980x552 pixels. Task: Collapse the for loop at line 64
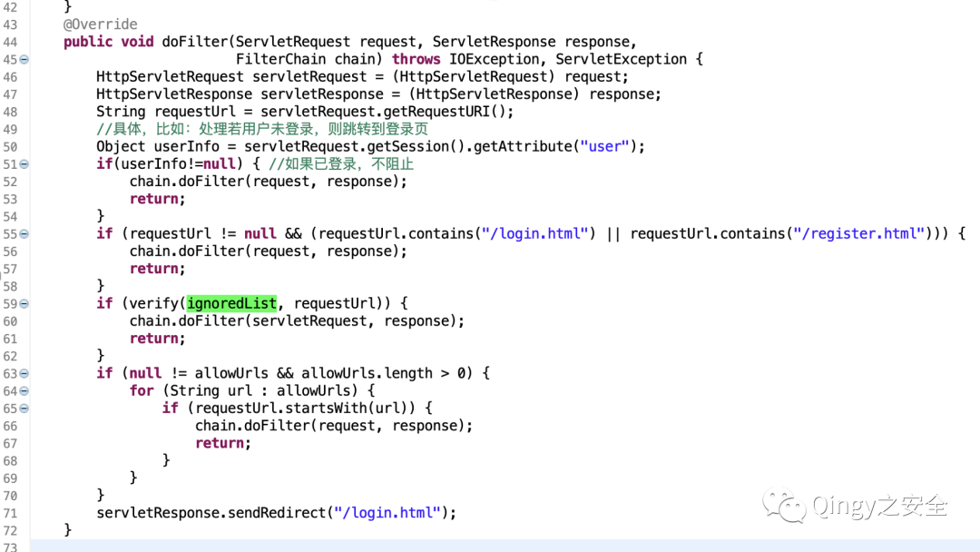point(24,391)
